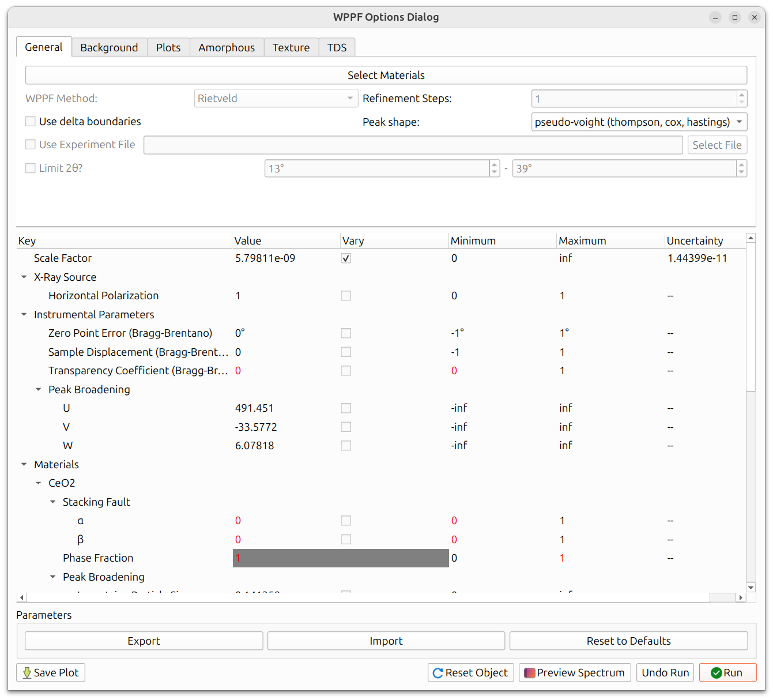This screenshot has width=773, height=700.
Task: Collapse the X-Ray Source tree node
Action: (24, 277)
